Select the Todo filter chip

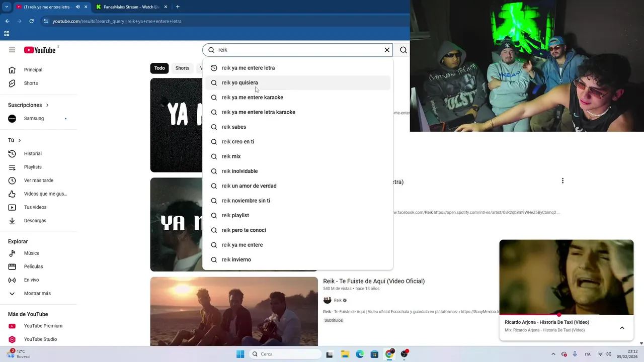click(159, 68)
